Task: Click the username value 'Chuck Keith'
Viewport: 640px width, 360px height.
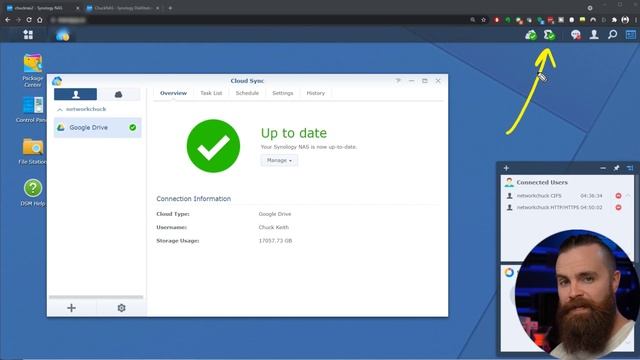Action: [x=273, y=227]
